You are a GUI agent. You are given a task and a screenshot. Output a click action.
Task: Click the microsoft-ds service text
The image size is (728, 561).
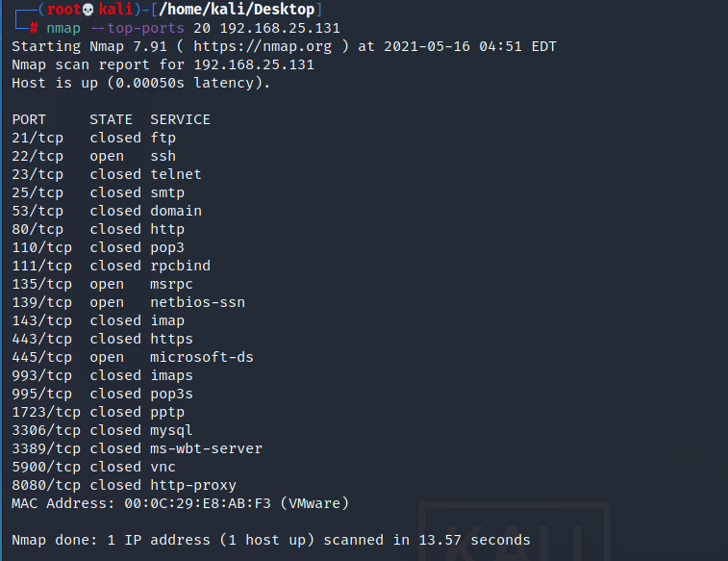click(202, 357)
